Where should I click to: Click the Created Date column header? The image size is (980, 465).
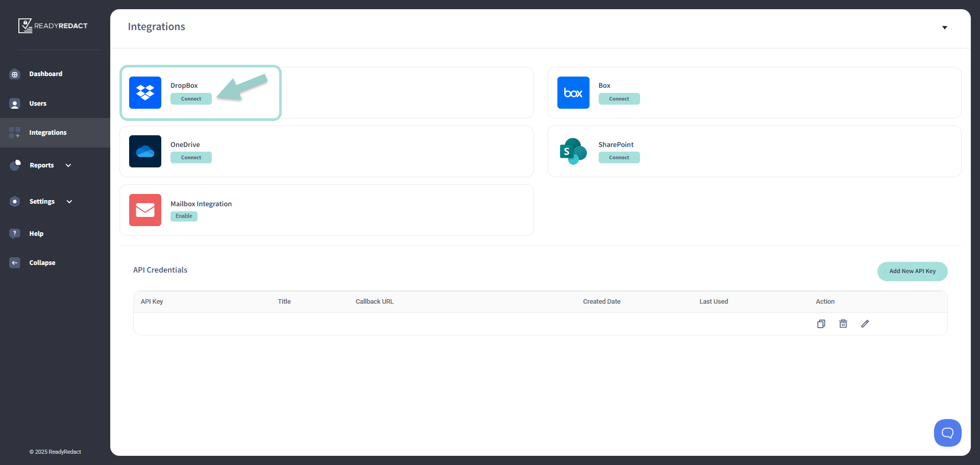coord(602,302)
